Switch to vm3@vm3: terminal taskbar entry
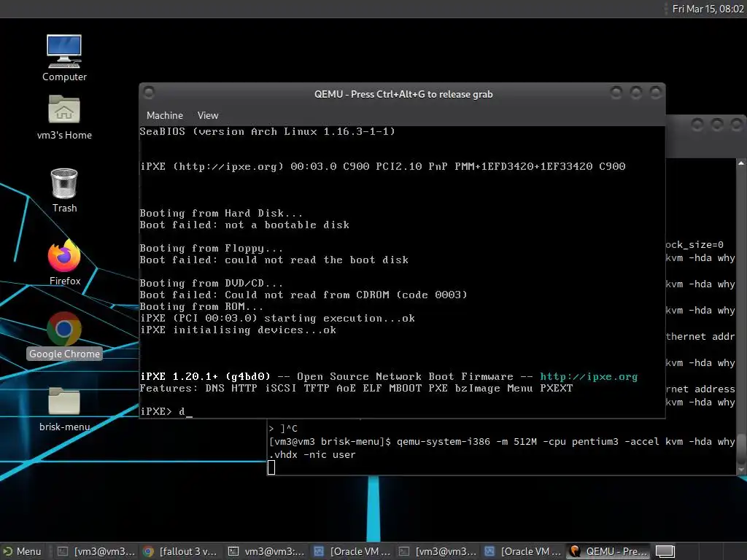 click(x=266, y=551)
